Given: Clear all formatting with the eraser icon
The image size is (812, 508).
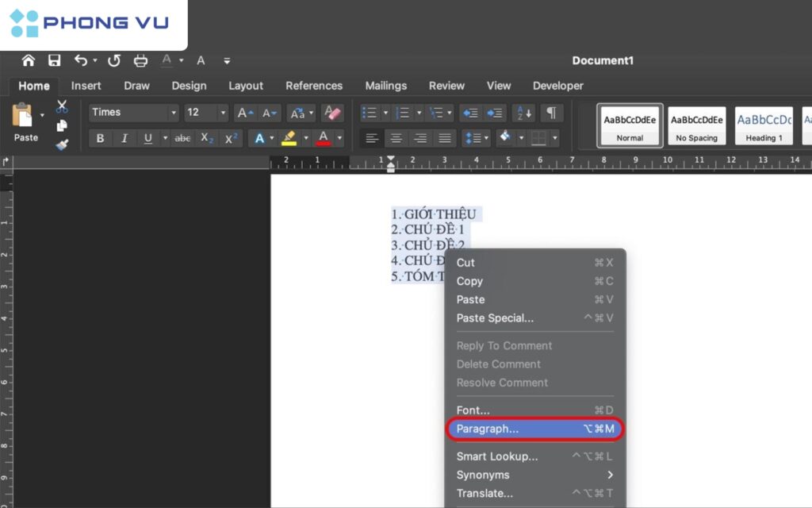Looking at the screenshot, I should 332,112.
